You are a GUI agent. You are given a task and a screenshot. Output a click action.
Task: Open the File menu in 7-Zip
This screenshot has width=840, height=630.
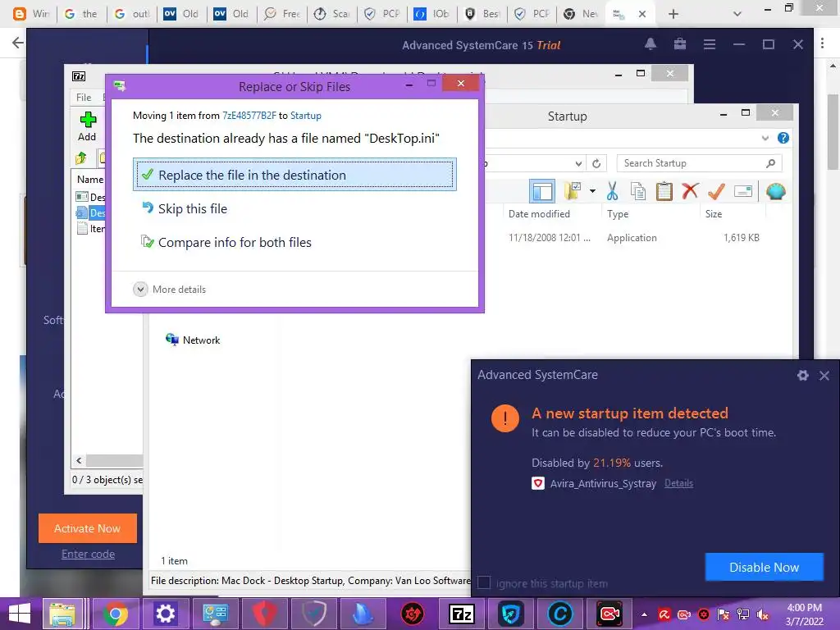84,98
